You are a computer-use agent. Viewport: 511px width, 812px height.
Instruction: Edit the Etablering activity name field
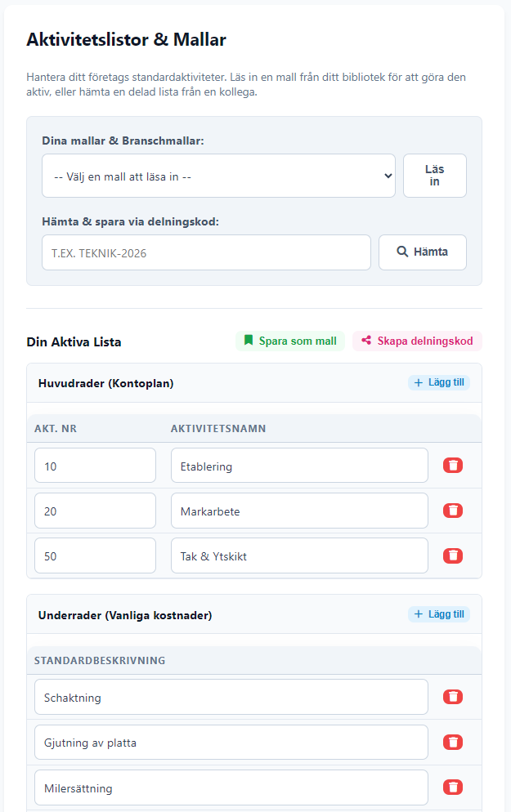coord(298,466)
